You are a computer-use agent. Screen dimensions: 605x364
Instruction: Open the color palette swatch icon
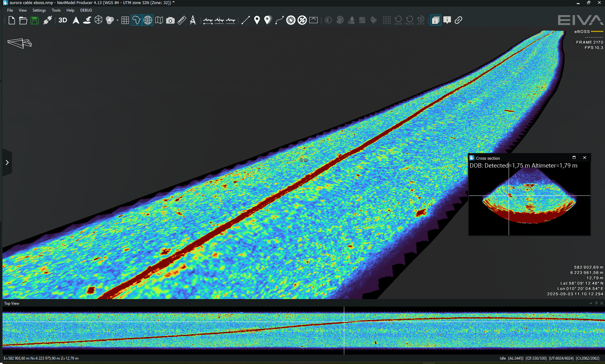click(340, 20)
